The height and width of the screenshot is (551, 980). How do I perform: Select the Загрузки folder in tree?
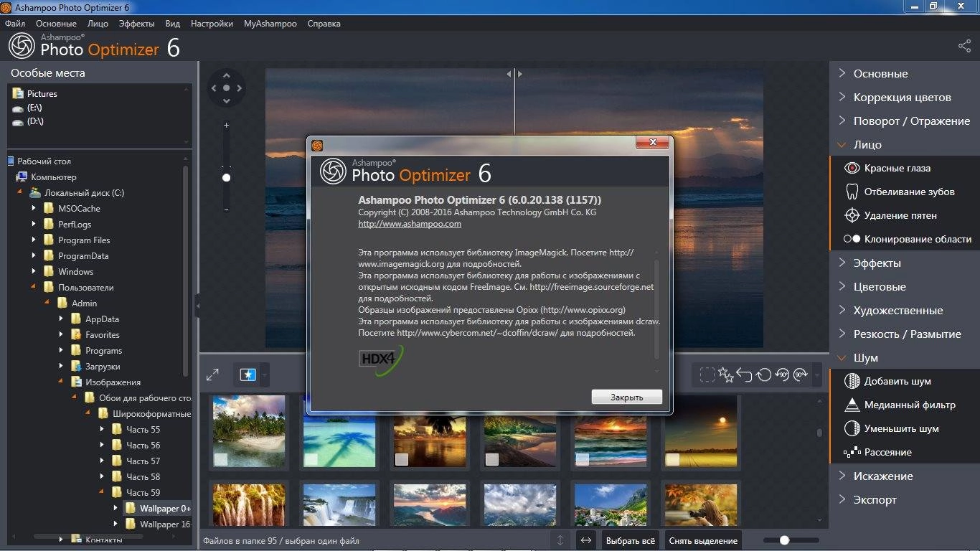[x=101, y=366]
